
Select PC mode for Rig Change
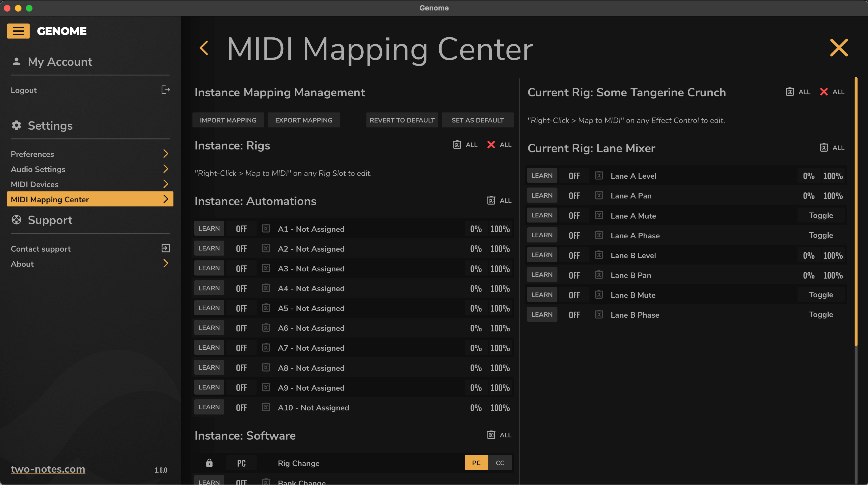(476, 463)
